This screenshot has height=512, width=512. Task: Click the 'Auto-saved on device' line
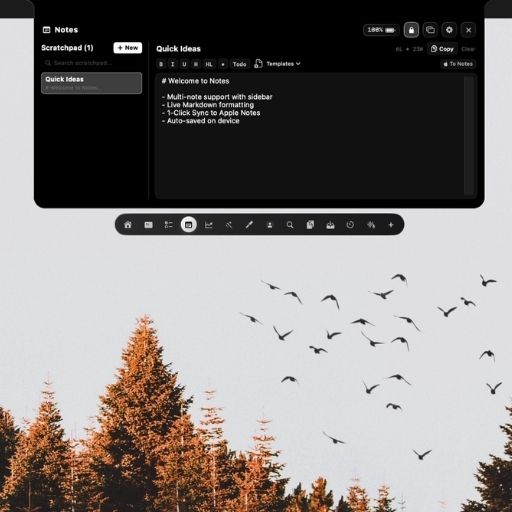200,121
